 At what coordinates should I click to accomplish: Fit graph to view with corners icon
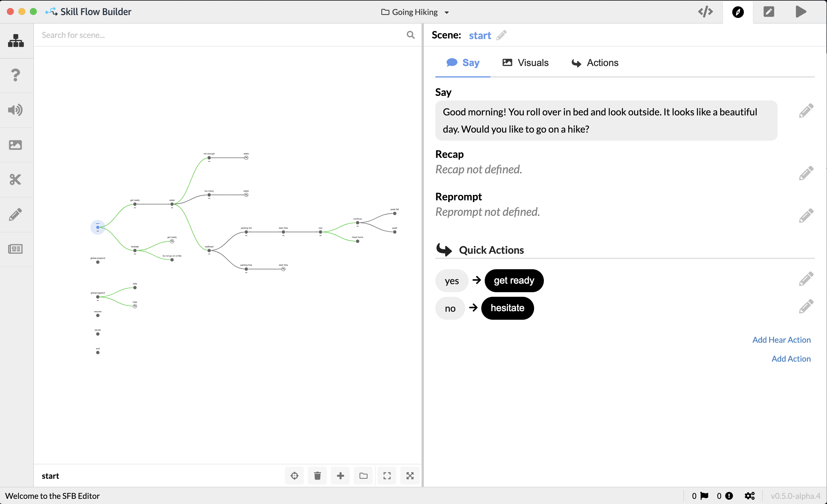387,476
